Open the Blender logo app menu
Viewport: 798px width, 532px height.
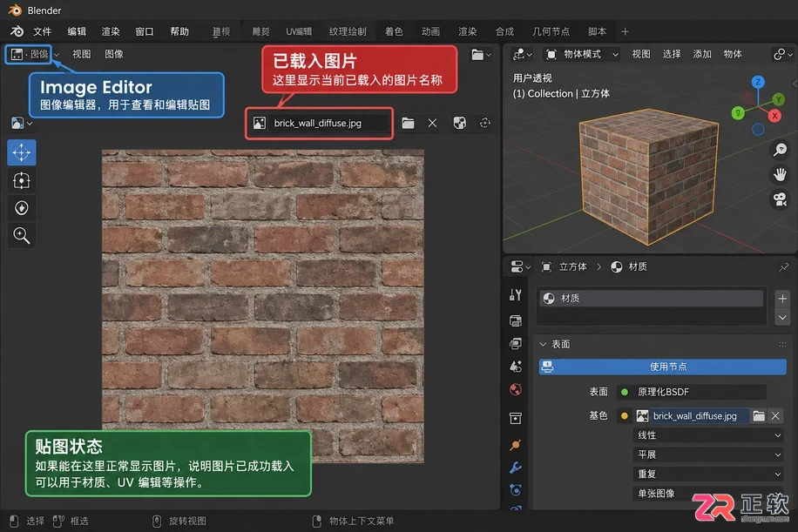(17, 31)
